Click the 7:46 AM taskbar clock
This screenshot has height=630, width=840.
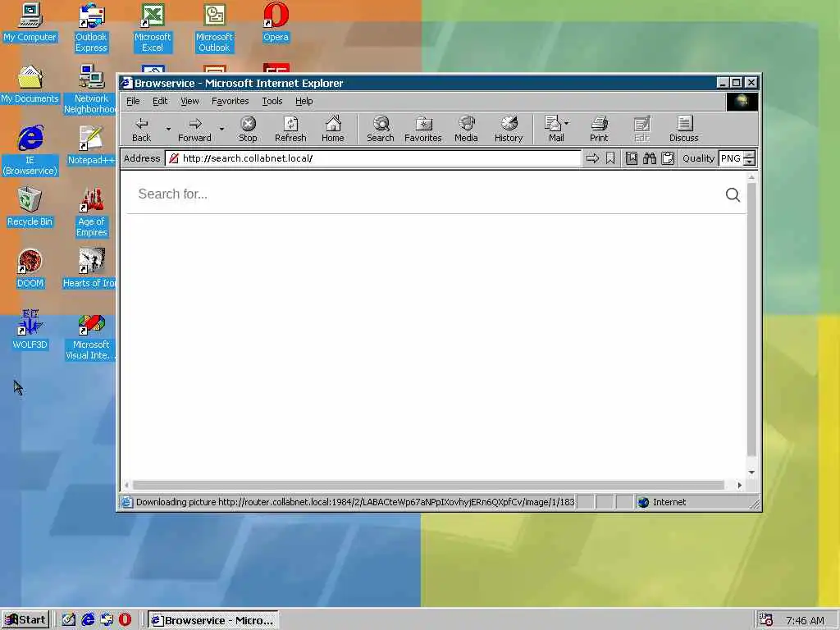pyautogui.click(x=805, y=620)
